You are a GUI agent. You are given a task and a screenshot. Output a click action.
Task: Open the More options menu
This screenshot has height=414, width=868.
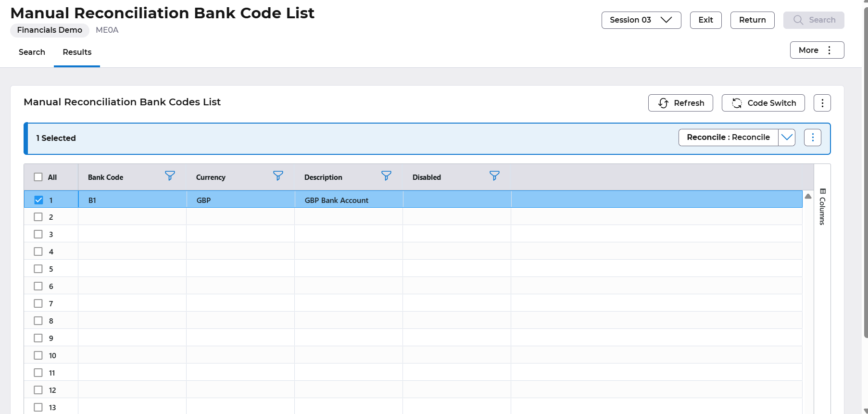(x=817, y=50)
